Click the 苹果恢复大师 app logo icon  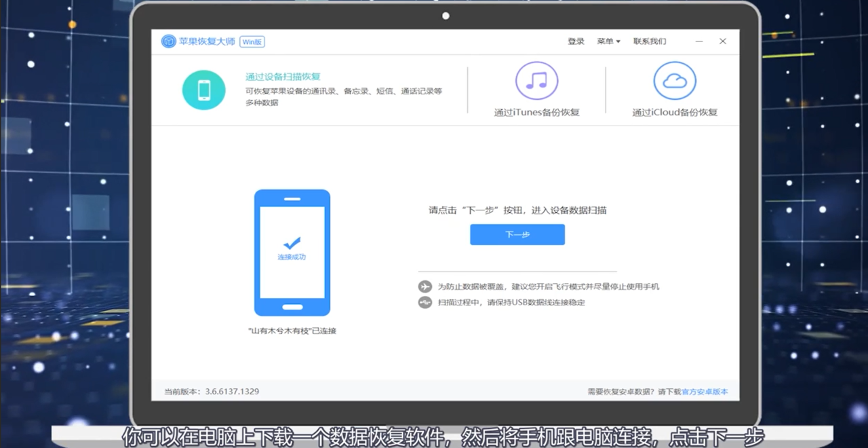(168, 41)
